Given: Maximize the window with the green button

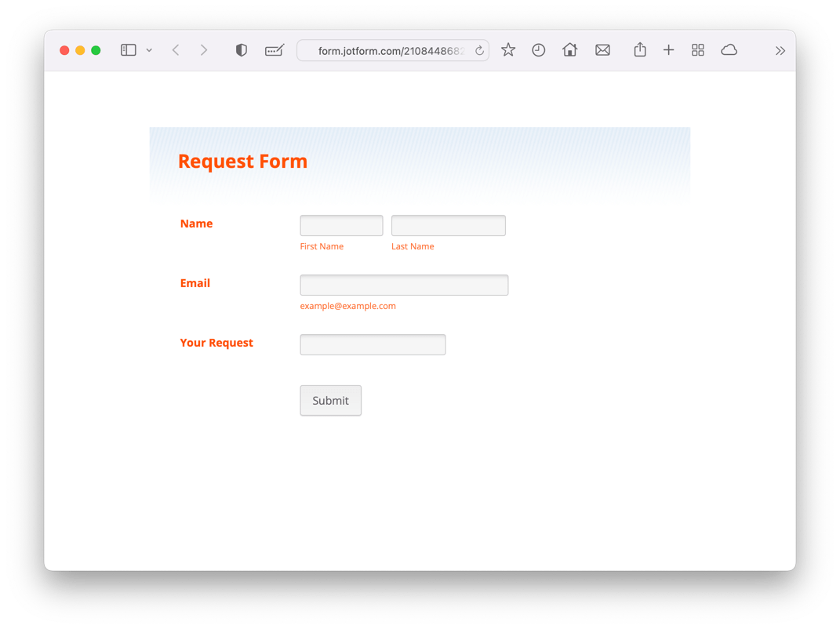Looking at the screenshot, I should pyautogui.click(x=96, y=50).
